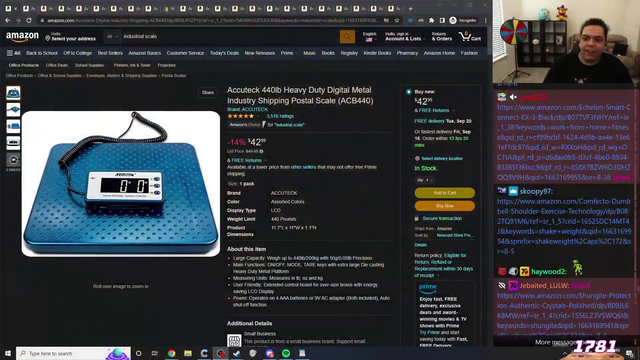Bookmark this page with star icon
Screen dimensions: 640x360
click(397, 20)
